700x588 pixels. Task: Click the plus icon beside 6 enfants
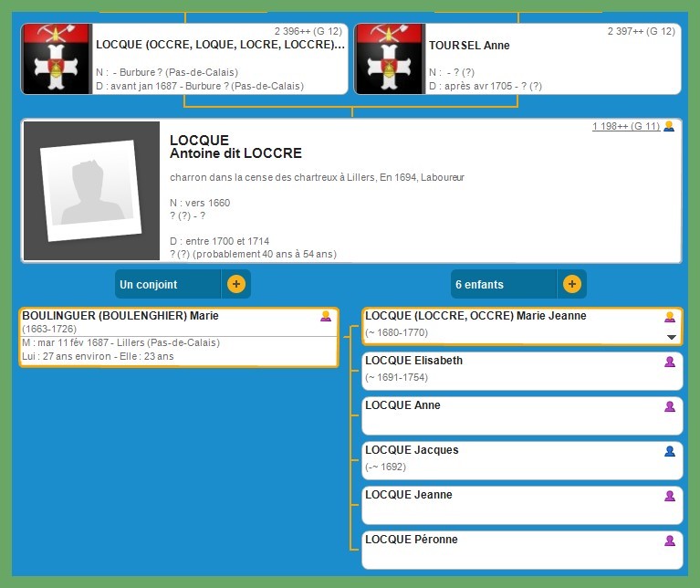click(571, 284)
